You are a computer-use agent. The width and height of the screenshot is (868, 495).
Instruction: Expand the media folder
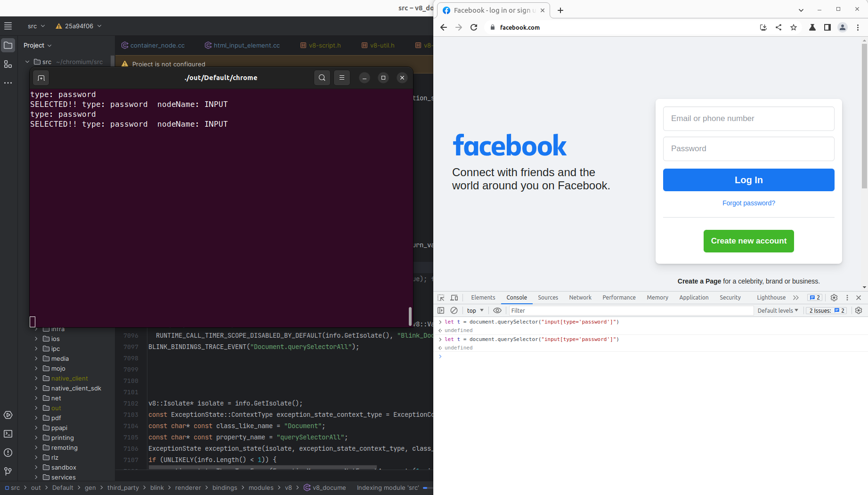36,358
